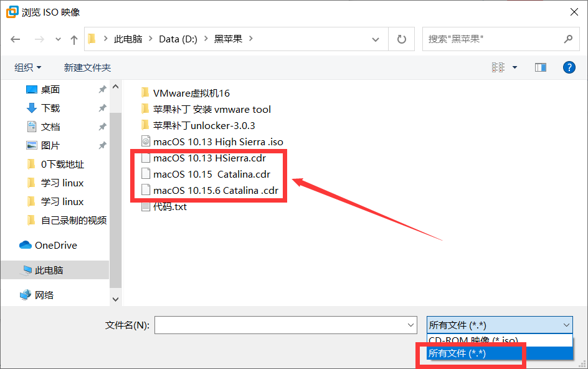The width and height of the screenshot is (588, 369).
Task: Open filename history dropdown arrow
Action: 411,325
